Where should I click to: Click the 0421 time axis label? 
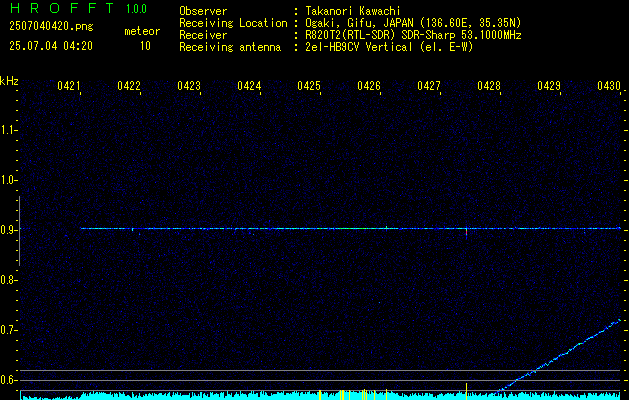coord(69,86)
